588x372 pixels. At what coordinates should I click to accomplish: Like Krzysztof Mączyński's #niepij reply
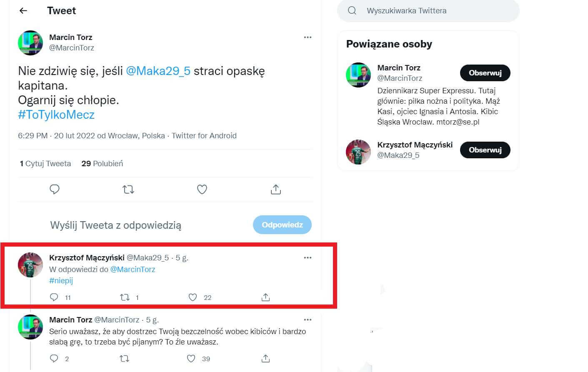tap(192, 297)
